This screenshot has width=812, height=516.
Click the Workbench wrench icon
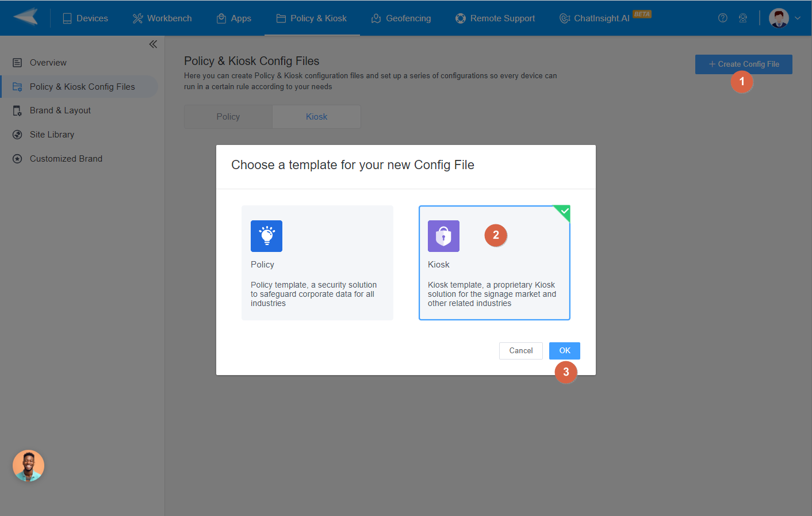136,18
